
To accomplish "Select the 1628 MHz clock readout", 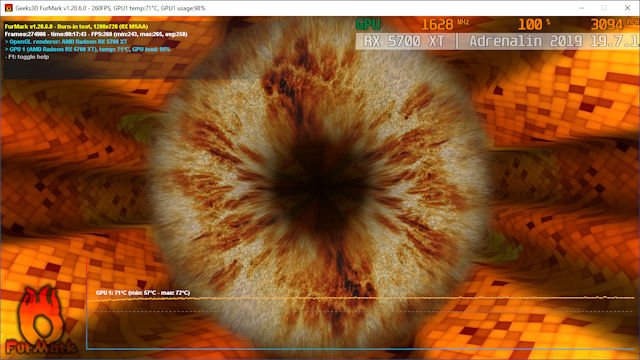I will tap(445, 24).
